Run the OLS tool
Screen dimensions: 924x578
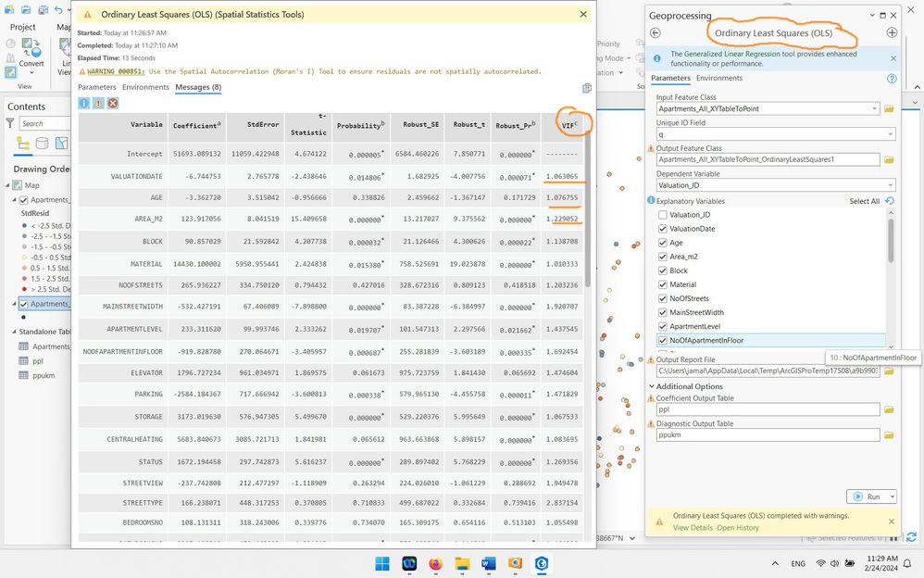click(x=867, y=496)
